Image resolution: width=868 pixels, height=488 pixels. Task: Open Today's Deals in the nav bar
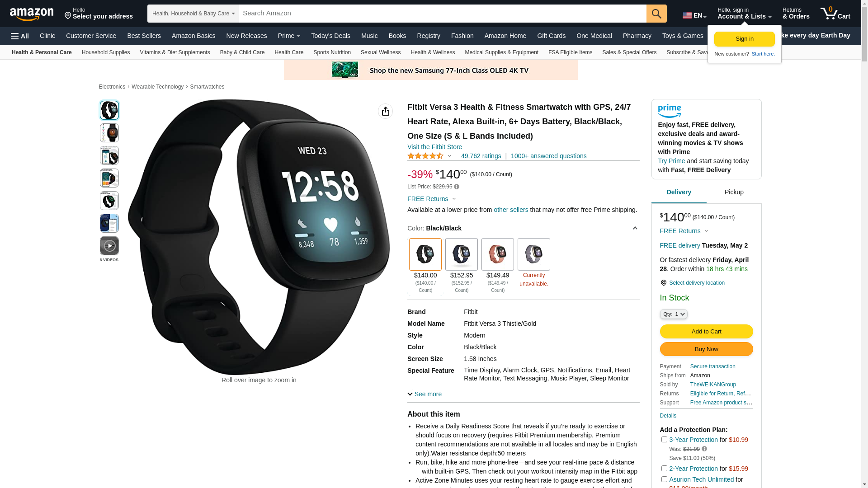click(330, 36)
